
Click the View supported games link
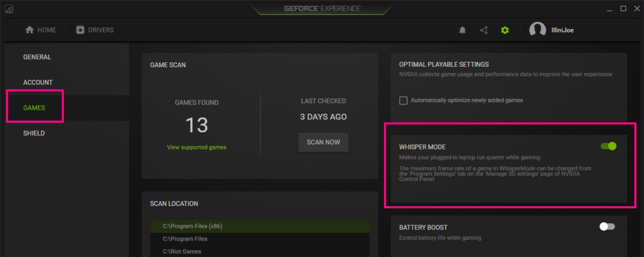coord(197,147)
